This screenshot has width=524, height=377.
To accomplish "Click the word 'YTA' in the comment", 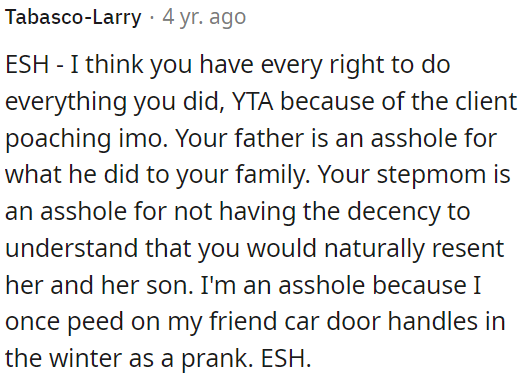I will (252, 101).
